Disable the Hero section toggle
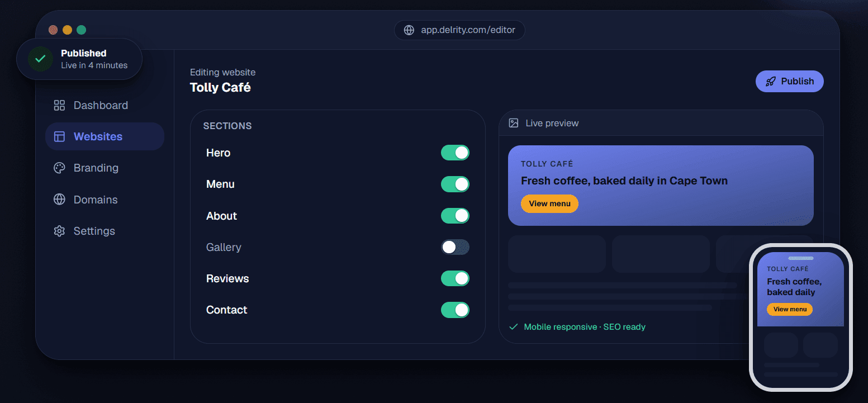The width and height of the screenshot is (868, 403). coord(455,153)
